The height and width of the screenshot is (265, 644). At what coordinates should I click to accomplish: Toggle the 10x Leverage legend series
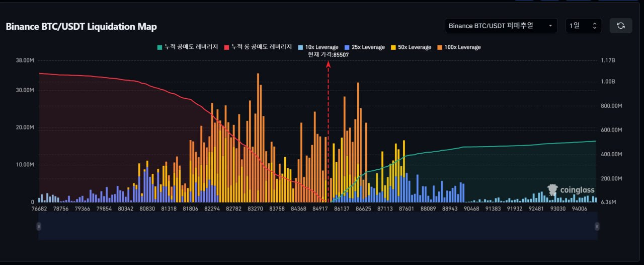[x=318, y=47]
